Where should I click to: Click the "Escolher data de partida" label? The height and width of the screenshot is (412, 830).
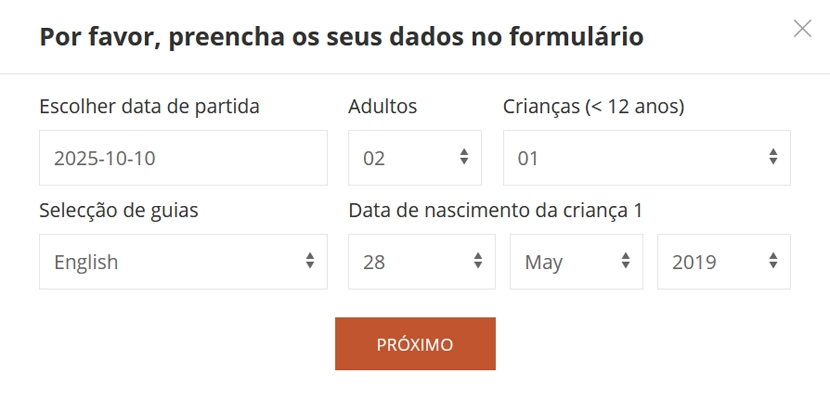149,106
